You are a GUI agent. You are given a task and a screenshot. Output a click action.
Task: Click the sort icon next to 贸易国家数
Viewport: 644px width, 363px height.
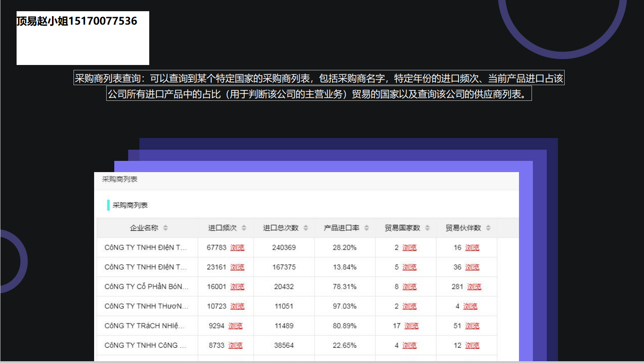click(428, 228)
